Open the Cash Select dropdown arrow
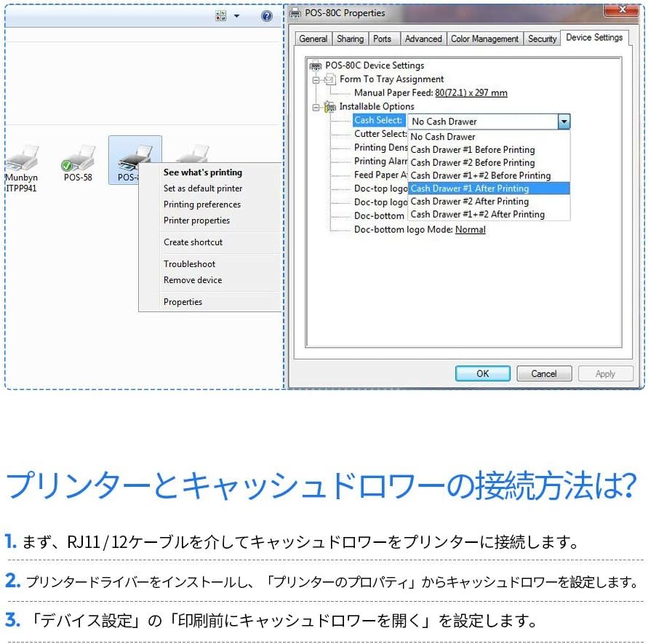This screenshot has width=648, height=644. 564,122
